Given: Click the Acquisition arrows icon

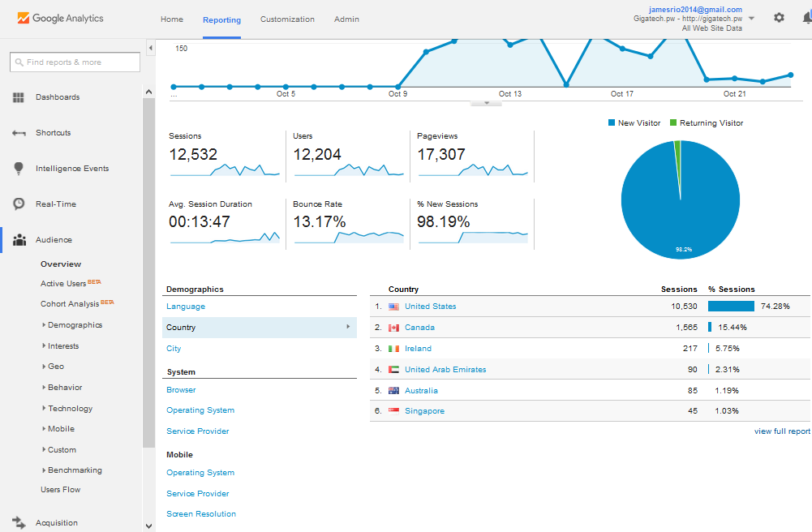Looking at the screenshot, I should click(x=19, y=523).
